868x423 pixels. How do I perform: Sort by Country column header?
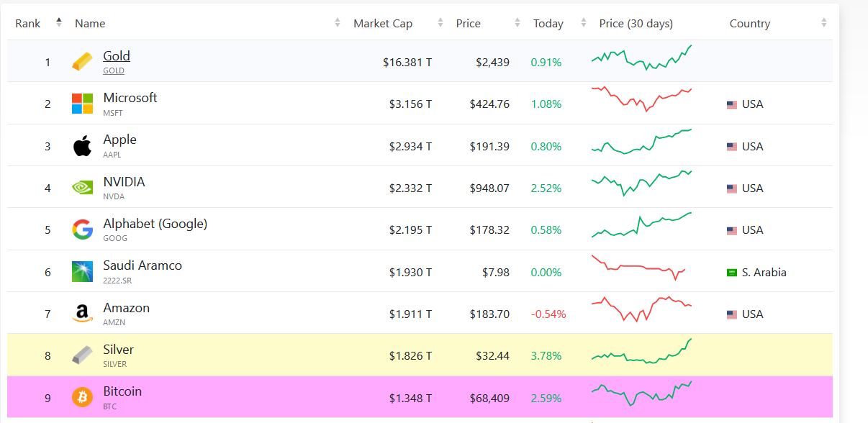click(749, 24)
